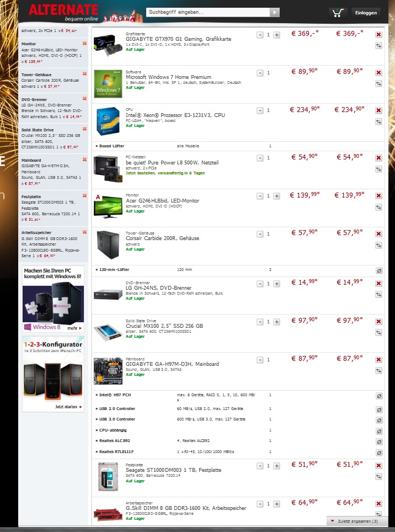Decrease quantity of be quiet! Pure Power L8
This screenshot has width=395, height=532.
[x=260, y=158]
